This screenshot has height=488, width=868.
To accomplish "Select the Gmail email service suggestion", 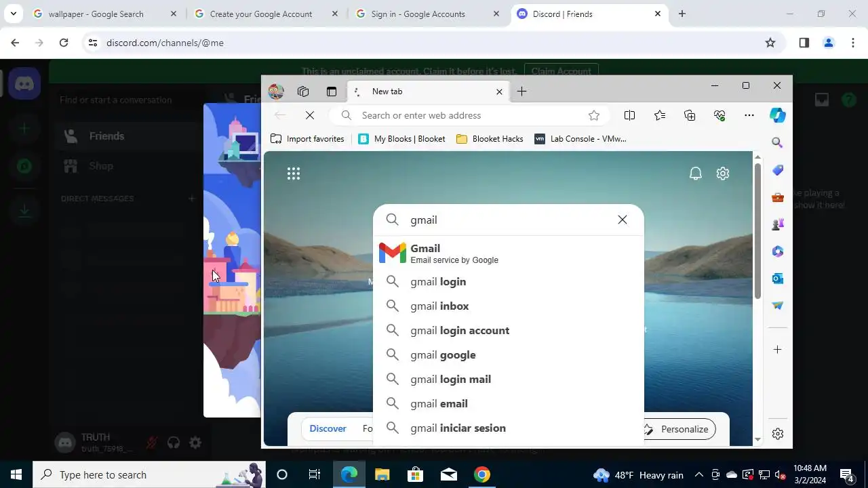I will pyautogui.click(x=509, y=253).
